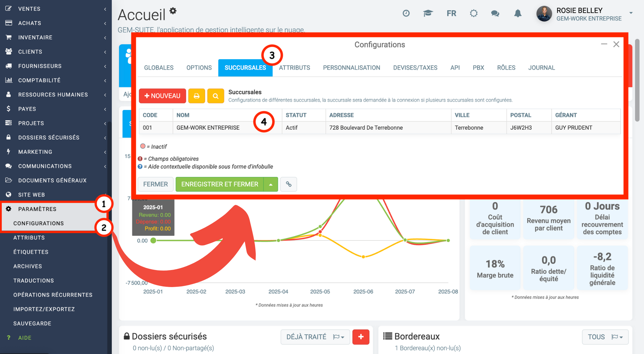
Task: Open the DÉJÀ TRAITÉ filter dropdown
Action: click(315, 337)
